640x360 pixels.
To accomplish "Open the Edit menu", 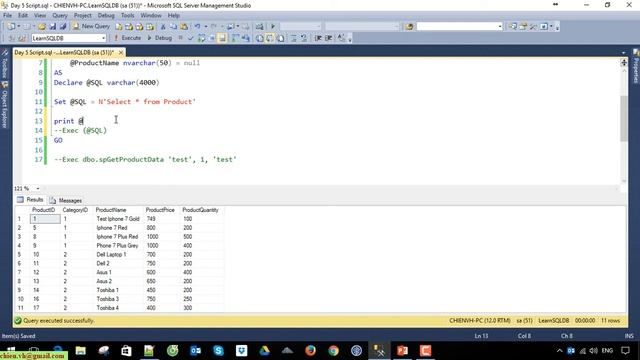I will pyautogui.click(x=23, y=16).
